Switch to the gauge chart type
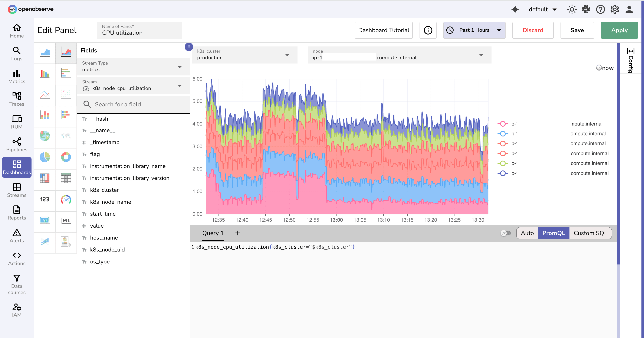Image resolution: width=644 pixels, height=338 pixels. (66, 200)
